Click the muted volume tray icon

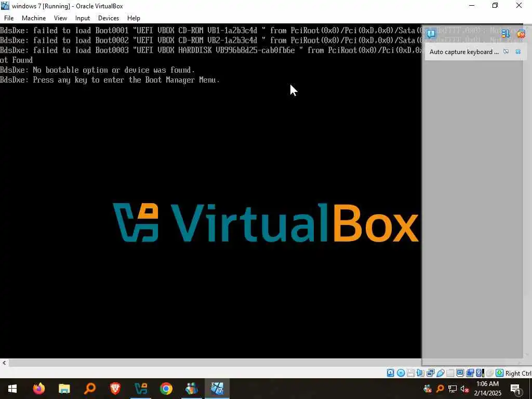click(x=464, y=389)
